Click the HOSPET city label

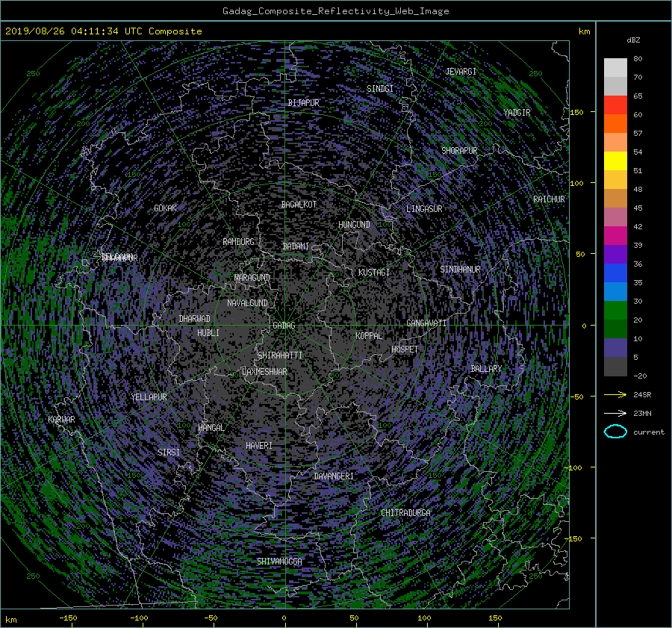[405, 349]
